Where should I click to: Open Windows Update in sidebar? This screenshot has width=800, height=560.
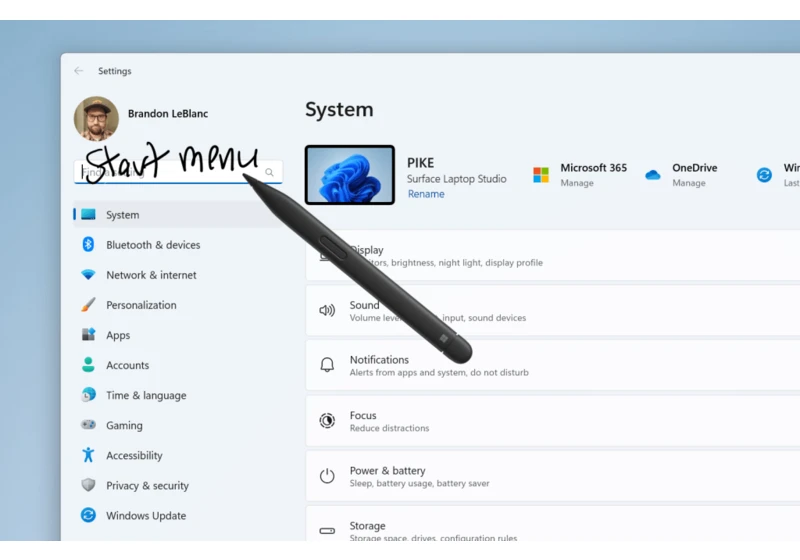point(146,516)
